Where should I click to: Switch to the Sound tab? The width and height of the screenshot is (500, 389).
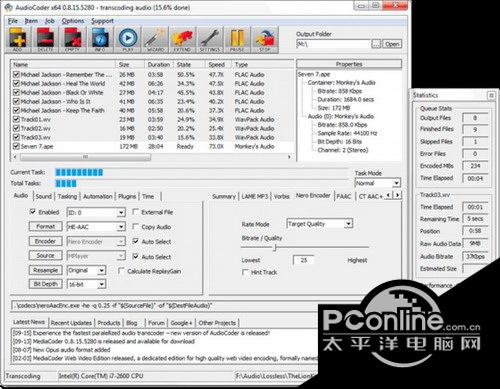[44, 196]
